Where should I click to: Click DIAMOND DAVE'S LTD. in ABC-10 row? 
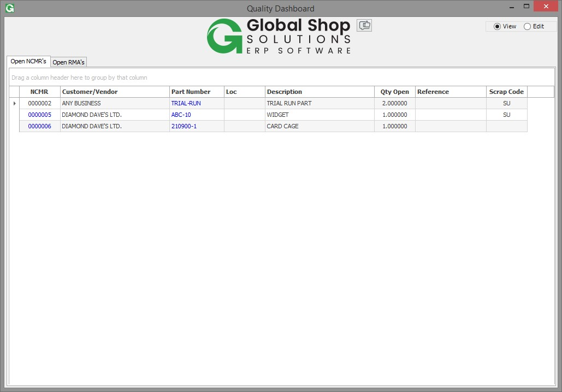(115, 115)
